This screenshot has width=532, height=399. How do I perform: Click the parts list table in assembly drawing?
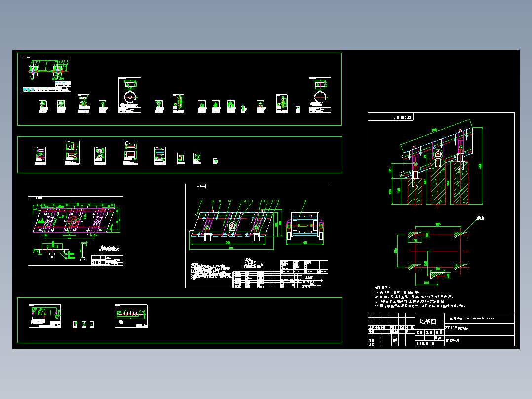[257, 279]
